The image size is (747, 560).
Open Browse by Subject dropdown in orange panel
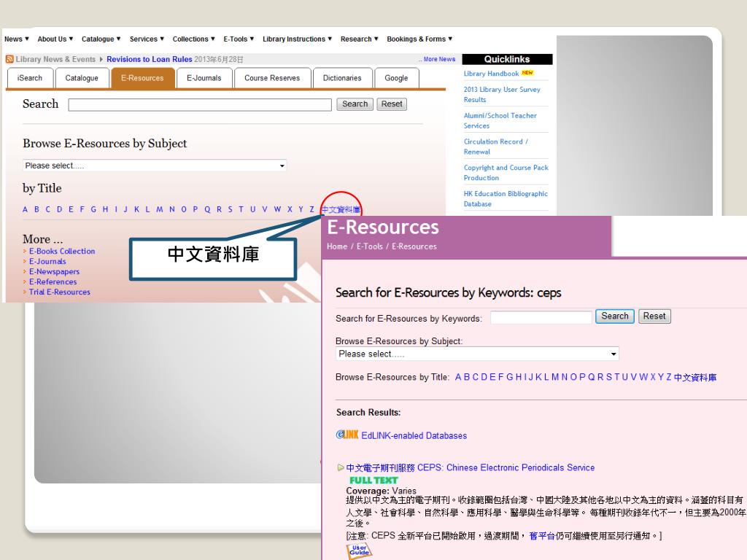point(155,166)
